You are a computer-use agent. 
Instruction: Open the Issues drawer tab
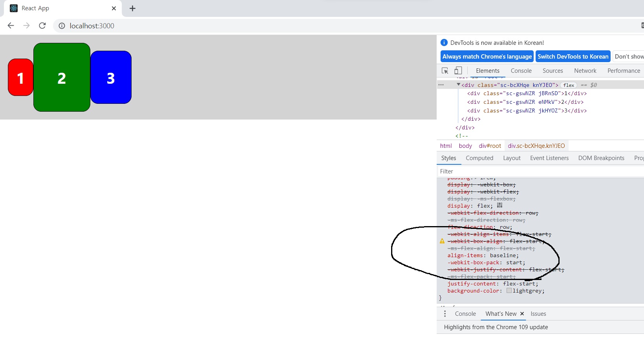(538, 314)
